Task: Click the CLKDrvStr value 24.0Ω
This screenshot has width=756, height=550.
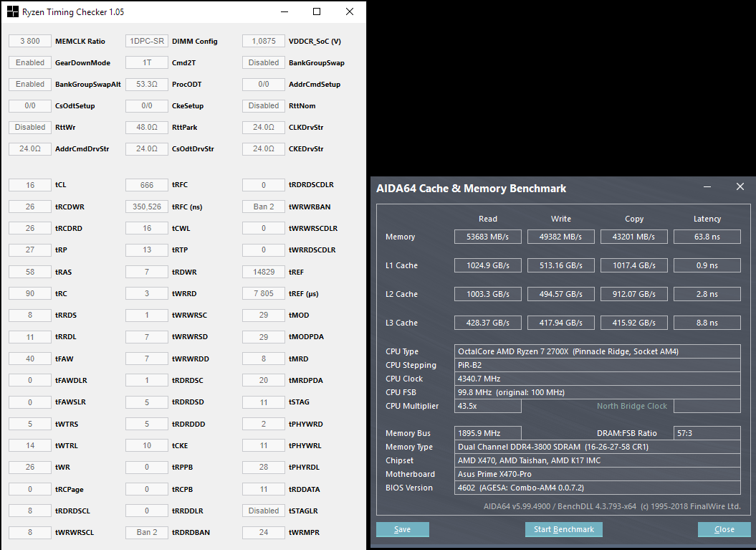Action: 263,128
